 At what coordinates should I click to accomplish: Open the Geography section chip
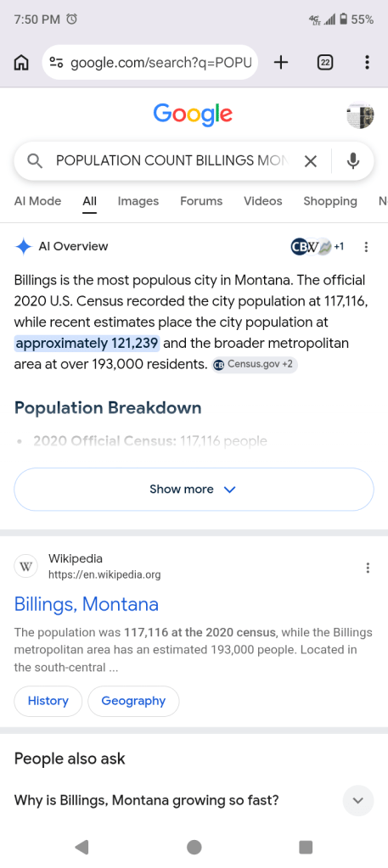pos(133,701)
